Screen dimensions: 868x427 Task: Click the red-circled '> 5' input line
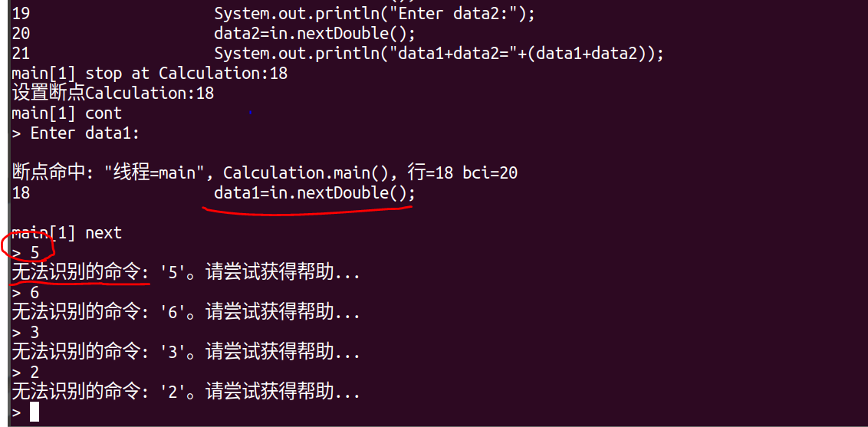point(25,253)
